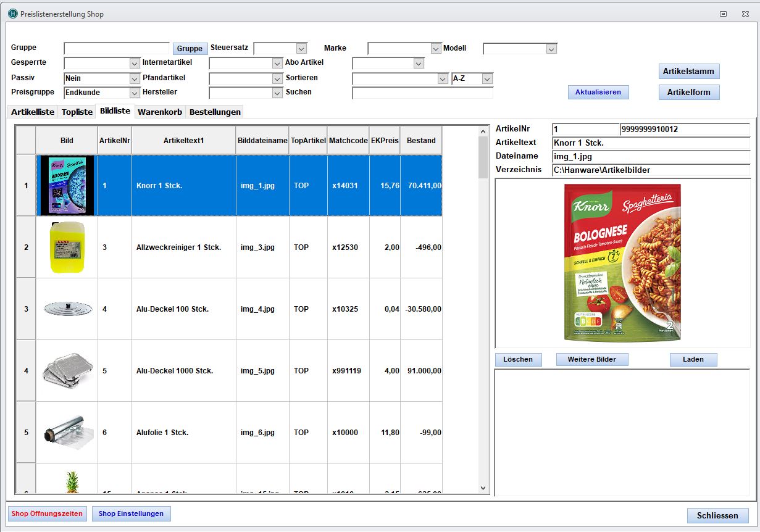Screen dimensions: 760x532
Task: Click the article list vertical scrollbar down arrow
Action: 483,488
